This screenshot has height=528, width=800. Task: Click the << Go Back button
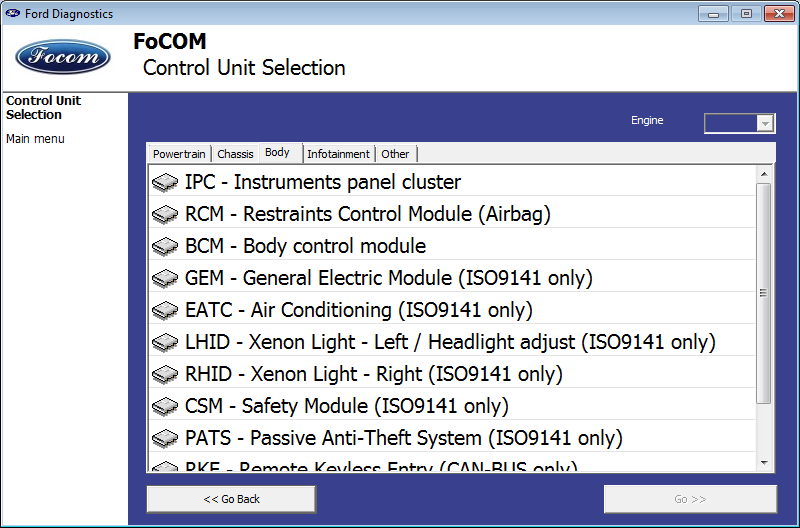[231, 499]
